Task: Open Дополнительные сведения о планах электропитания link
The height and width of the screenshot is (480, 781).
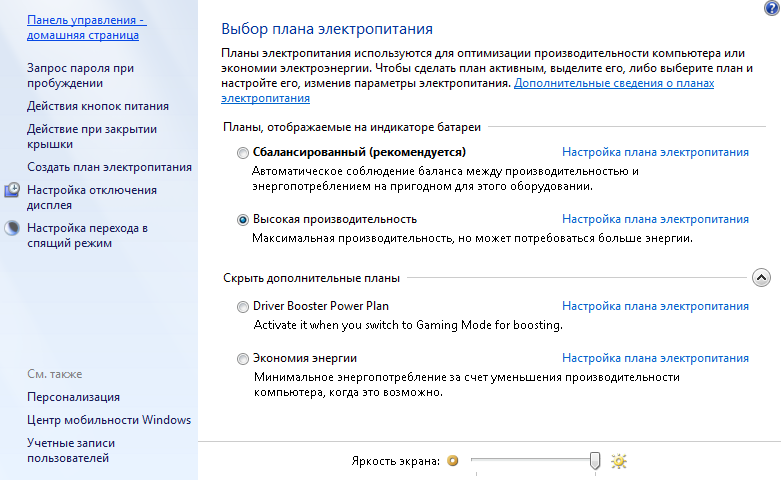Action: [x=614, y=83]
